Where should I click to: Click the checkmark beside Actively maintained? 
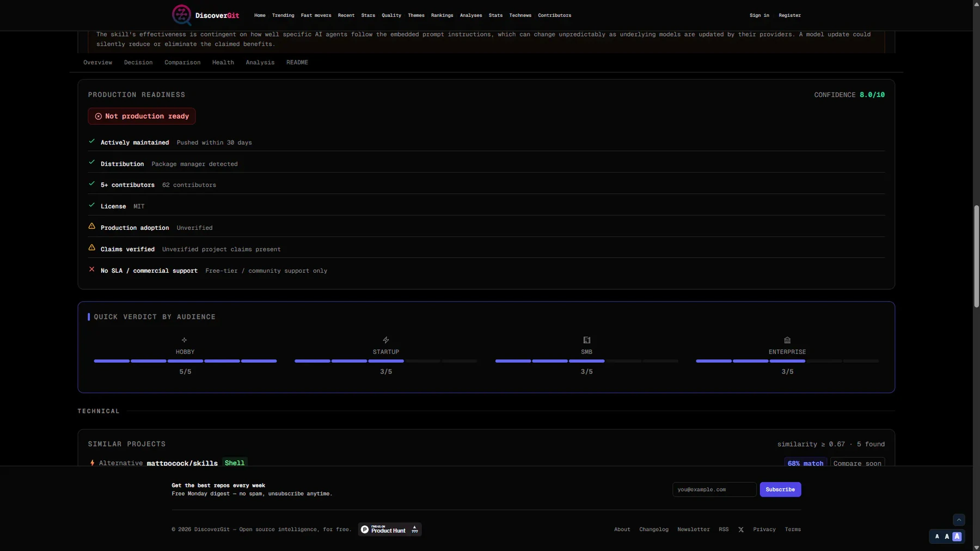point(91,142)
